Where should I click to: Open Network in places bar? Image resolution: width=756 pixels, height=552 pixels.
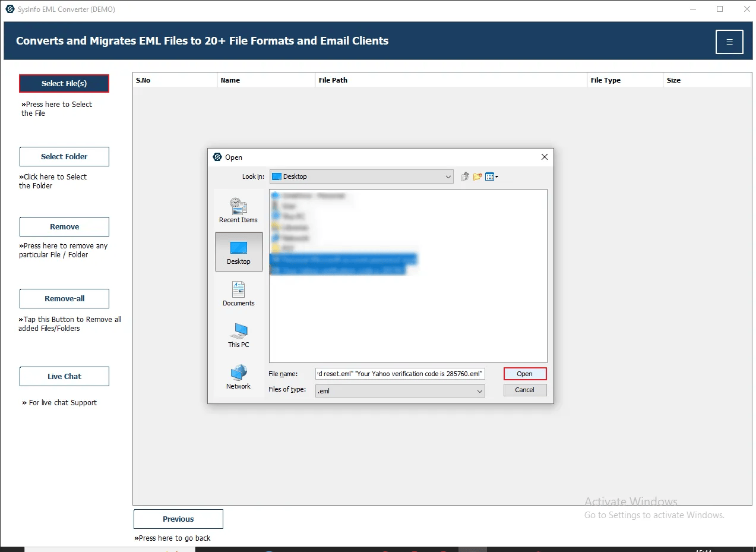pos(239,377)
